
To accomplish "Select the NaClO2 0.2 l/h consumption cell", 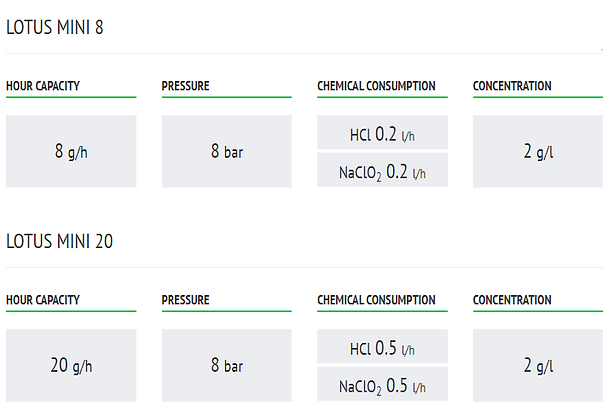I will (x=382, y=170).
